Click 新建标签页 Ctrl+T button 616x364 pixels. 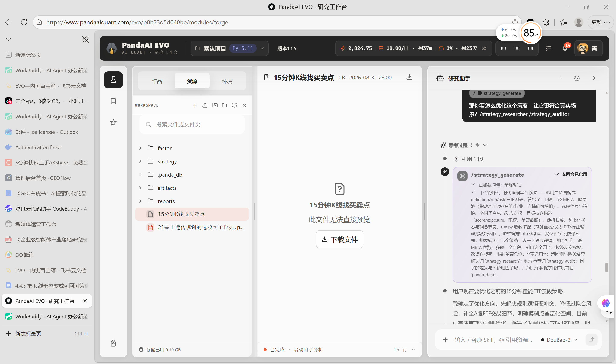coord(47,334)
